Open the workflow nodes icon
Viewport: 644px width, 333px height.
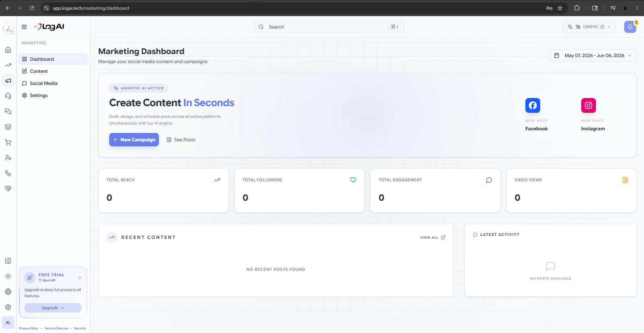[8, 173]
